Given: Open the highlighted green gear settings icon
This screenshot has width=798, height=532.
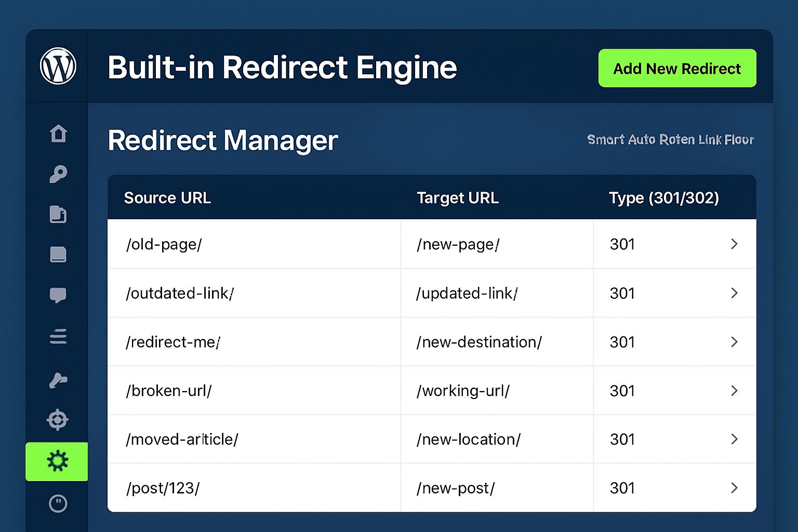Looking at the screenshot, I should coord(57,461).
